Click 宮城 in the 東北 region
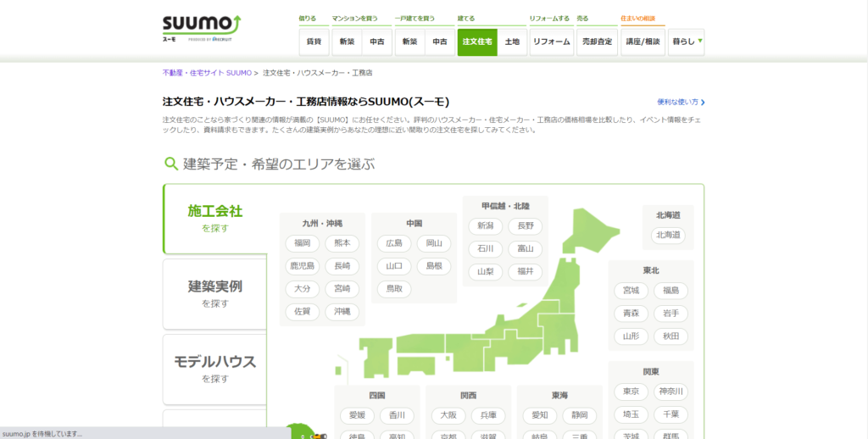 tap(631, 291)
